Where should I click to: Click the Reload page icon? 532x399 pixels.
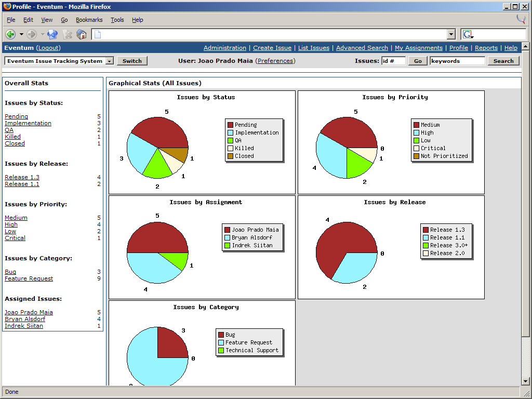(52, 34)
